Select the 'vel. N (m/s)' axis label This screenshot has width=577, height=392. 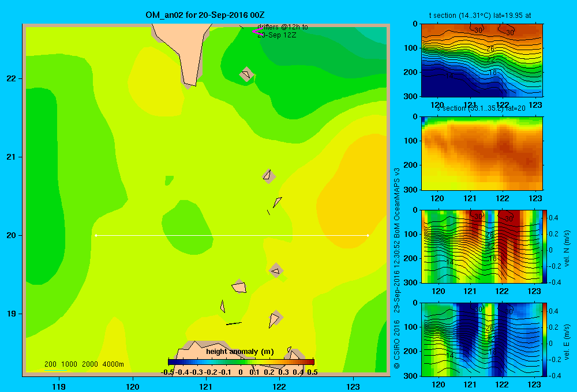click(567, 248)
